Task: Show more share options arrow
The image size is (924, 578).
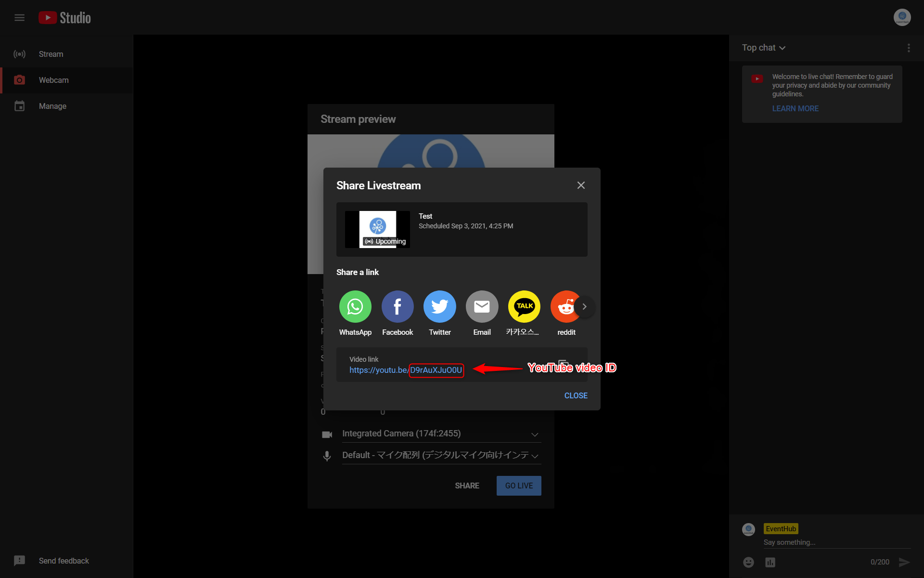Action: point(584,307)
